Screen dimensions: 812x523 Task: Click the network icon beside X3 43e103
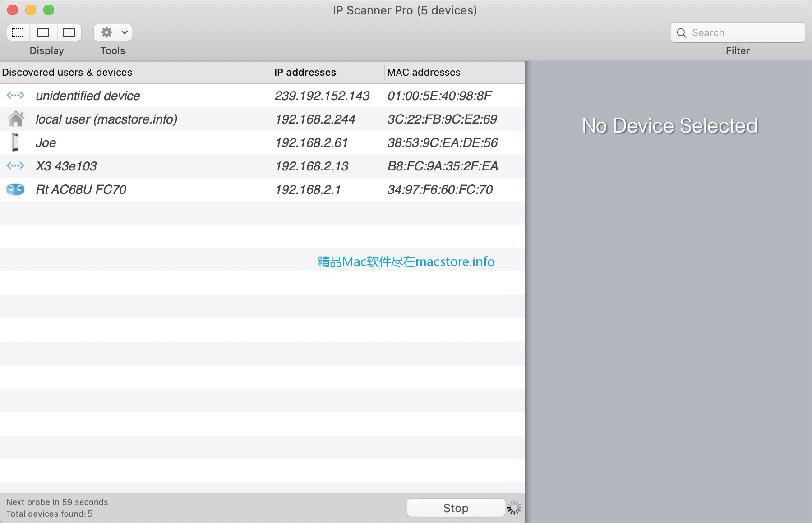tap(15, 165)
